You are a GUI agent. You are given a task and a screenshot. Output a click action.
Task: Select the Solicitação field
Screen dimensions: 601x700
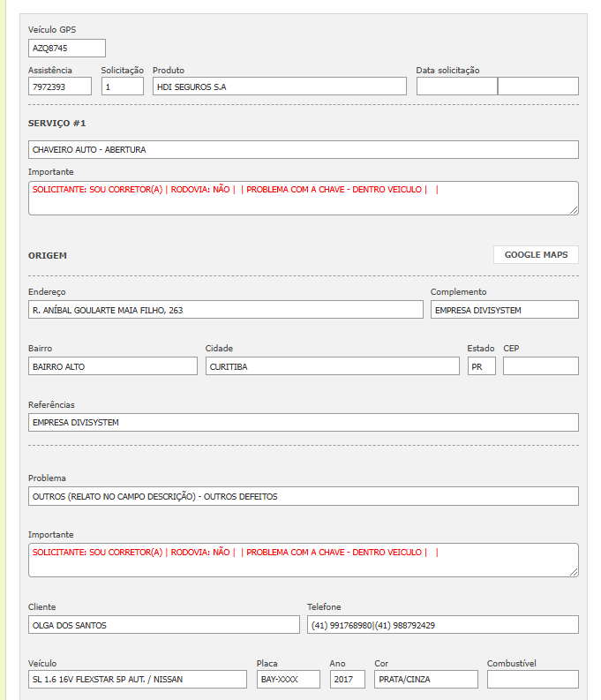122,87
